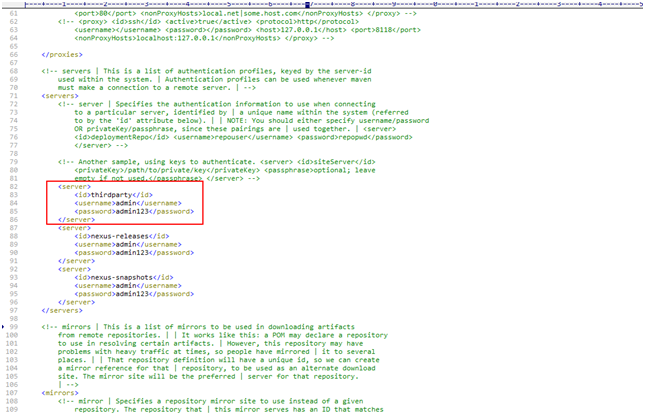Click line number 61 in the gutter
Image resolution: width=645 pixels, height=416 pixels.
[x=14, y=13]
